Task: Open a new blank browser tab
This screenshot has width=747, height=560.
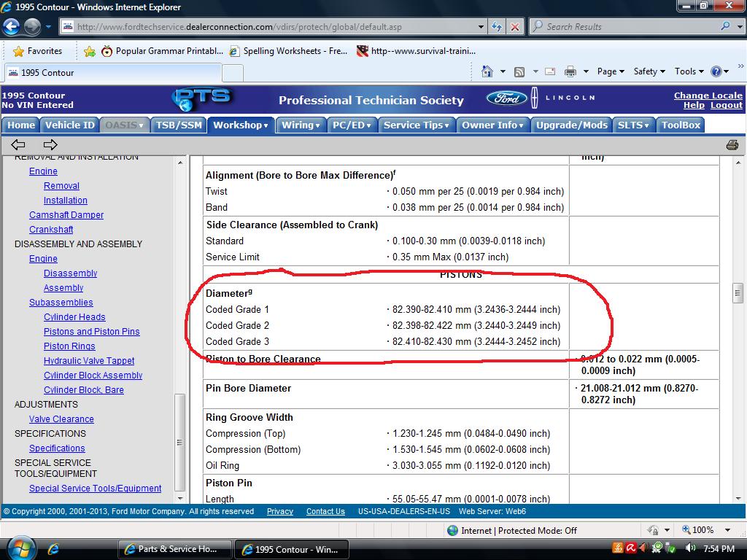Action: point(233,74)
